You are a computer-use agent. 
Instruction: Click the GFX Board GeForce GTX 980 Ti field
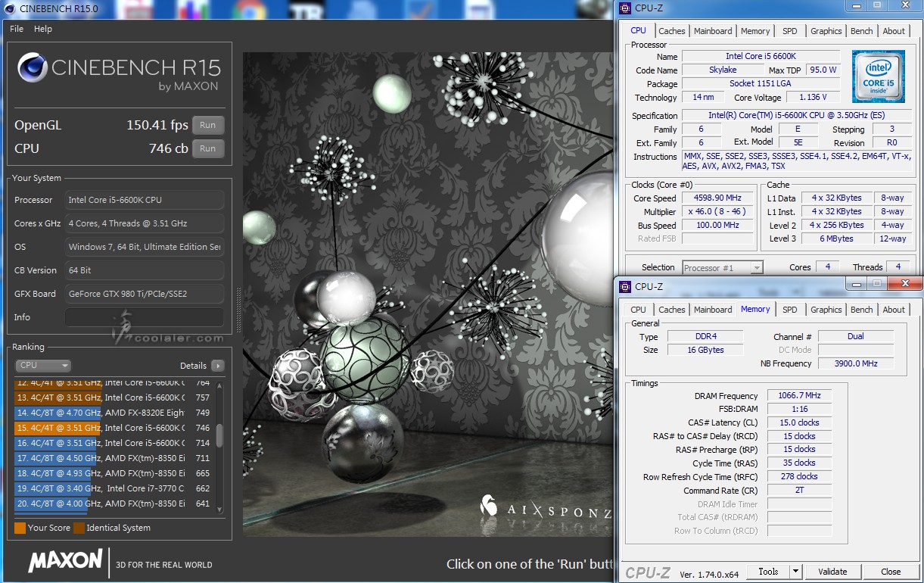point(145,294)
